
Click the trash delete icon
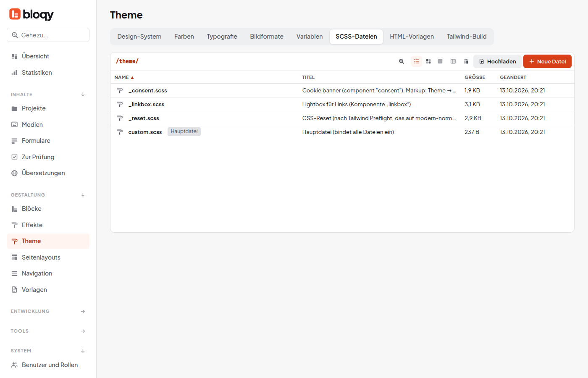point(466,61)
